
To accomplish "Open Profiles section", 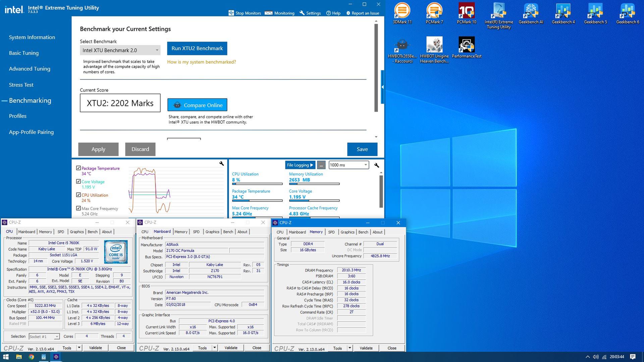I will point(18,116).
